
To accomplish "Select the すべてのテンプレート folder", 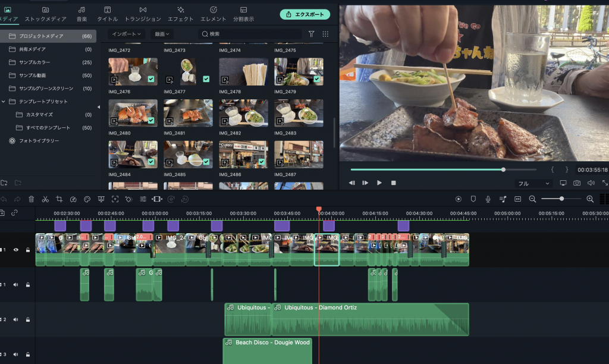I will pos(48,128).
